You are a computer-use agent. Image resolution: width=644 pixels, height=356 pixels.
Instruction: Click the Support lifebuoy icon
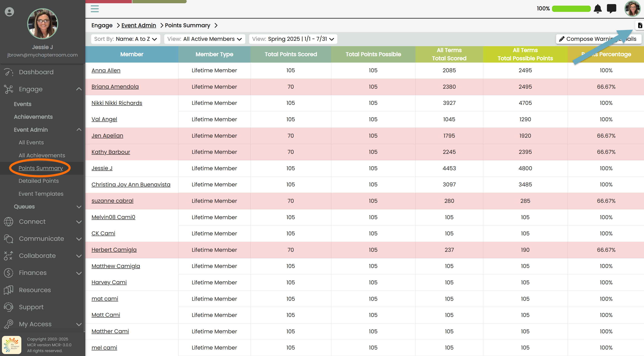pyautogui.click(x=8, y=307)
